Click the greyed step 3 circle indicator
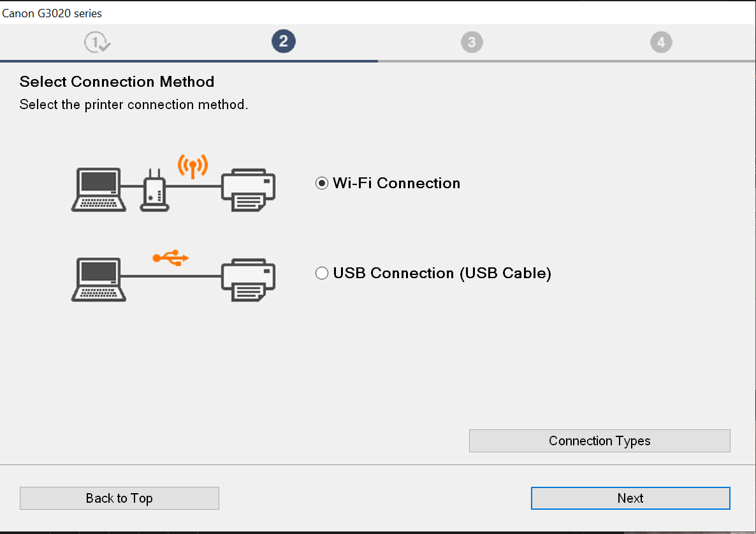Screen dimensions: 756x534 [x=472, y=43]
